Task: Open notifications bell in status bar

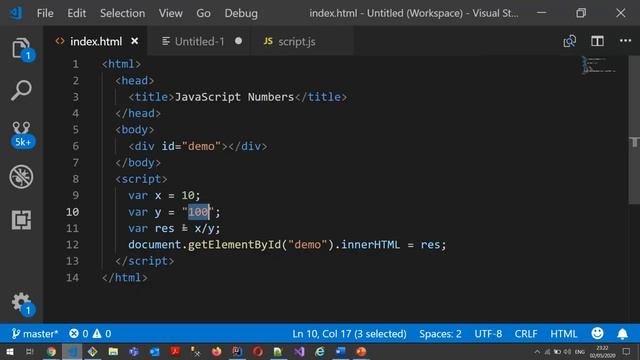Action: pyautogui.click(x=622, y=334)
